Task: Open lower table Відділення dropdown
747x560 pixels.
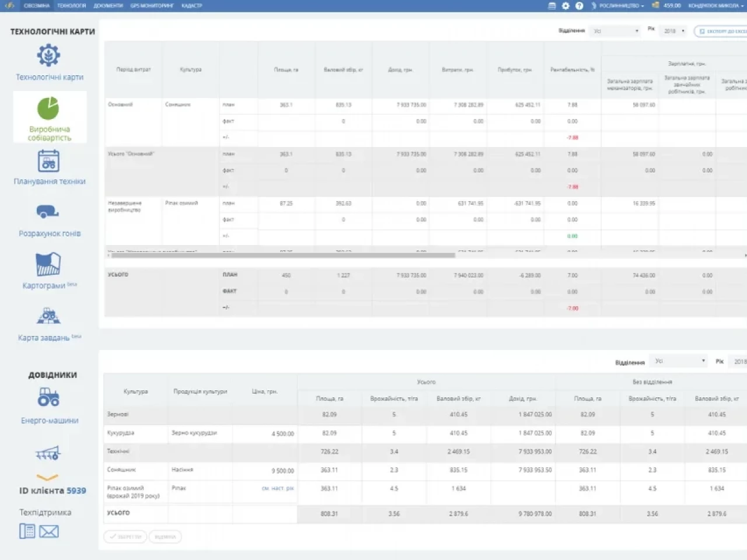Action: (679, 361)
